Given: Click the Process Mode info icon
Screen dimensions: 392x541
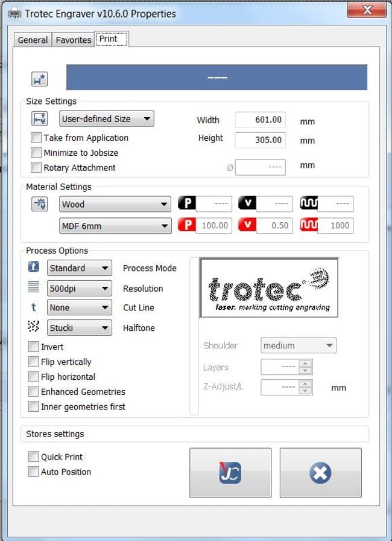Looking at the screenshot, I should (33, 267).
